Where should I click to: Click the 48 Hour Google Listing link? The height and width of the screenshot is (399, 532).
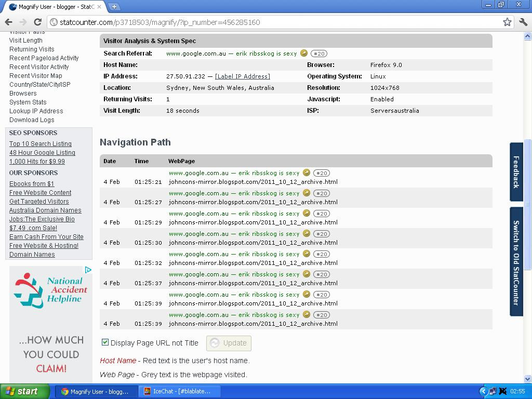click(x=43, y=153)
